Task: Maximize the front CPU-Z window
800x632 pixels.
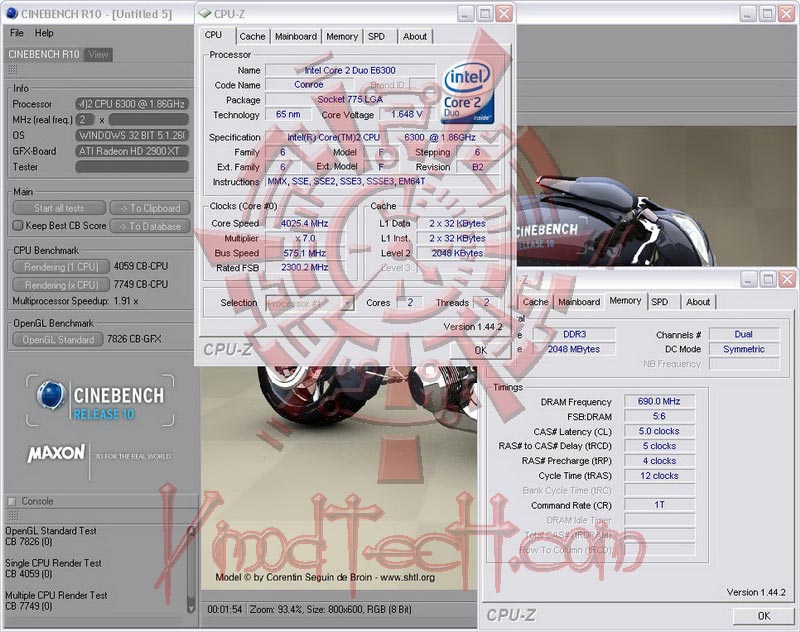Action: pyautogui.click(x=485, y=14)
